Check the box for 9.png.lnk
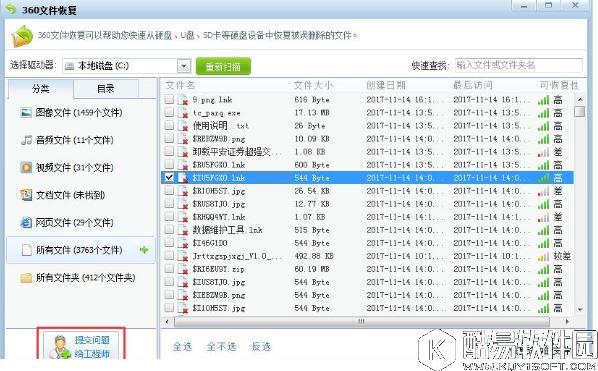 169,100
